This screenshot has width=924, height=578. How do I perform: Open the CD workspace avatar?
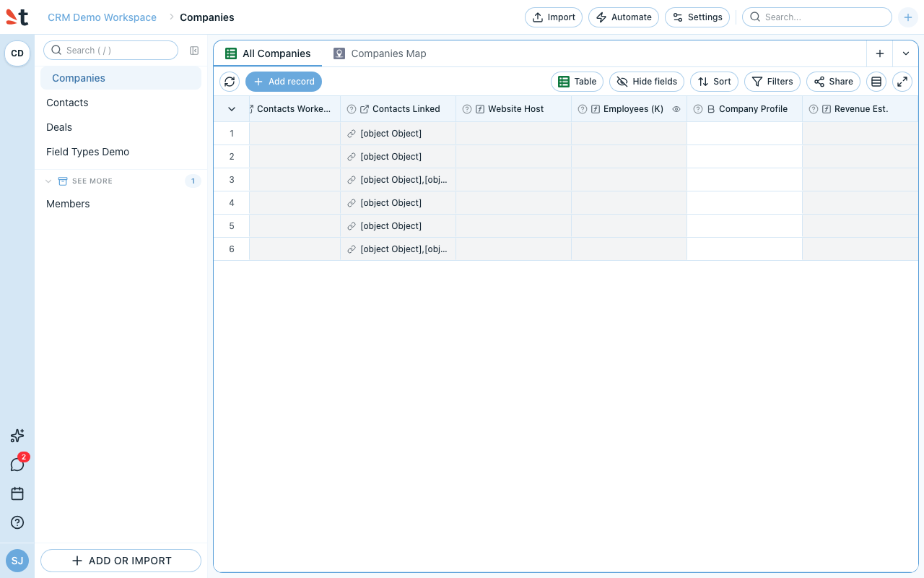[x=17, y=53]
